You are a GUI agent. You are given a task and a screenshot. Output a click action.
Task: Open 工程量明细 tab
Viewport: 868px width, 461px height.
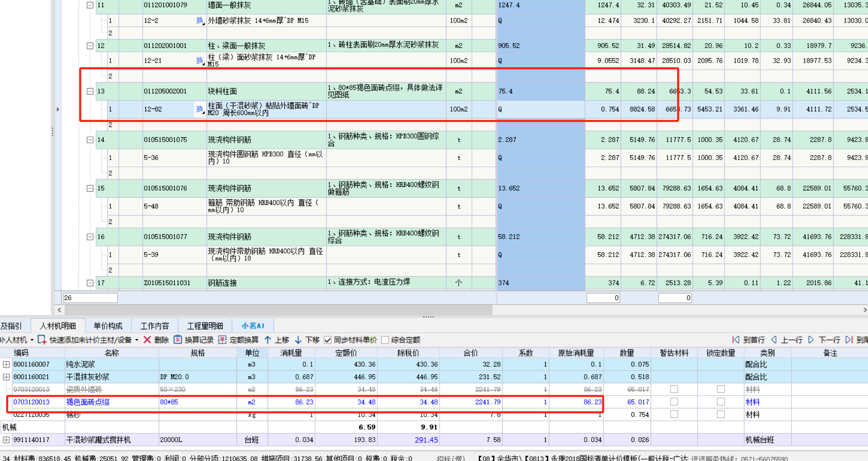point(205,326)
